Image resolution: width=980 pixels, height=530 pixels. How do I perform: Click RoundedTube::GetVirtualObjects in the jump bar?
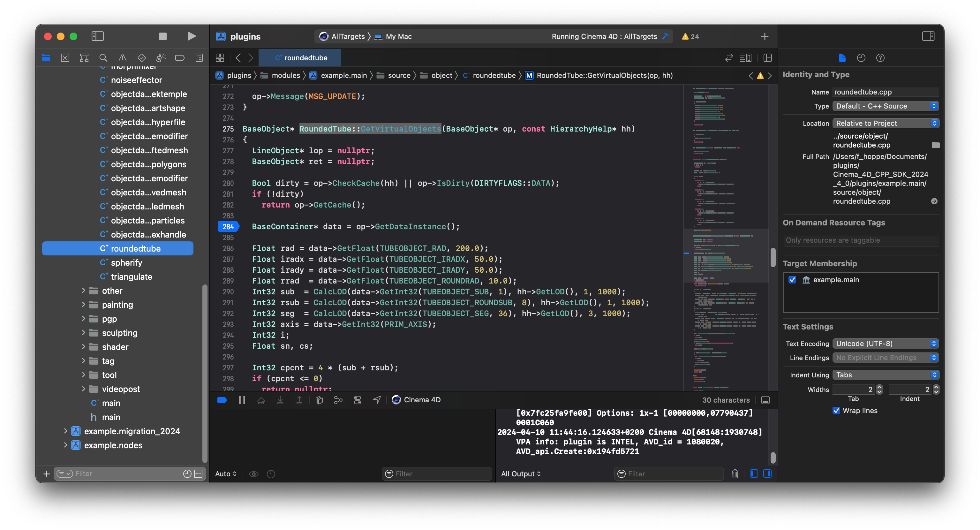[605, 75]
